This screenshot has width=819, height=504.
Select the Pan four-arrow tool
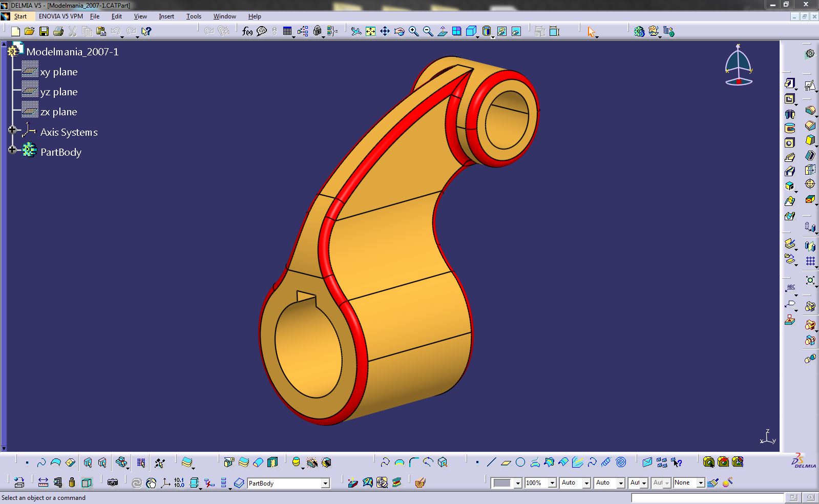click(x=385, y=32)
